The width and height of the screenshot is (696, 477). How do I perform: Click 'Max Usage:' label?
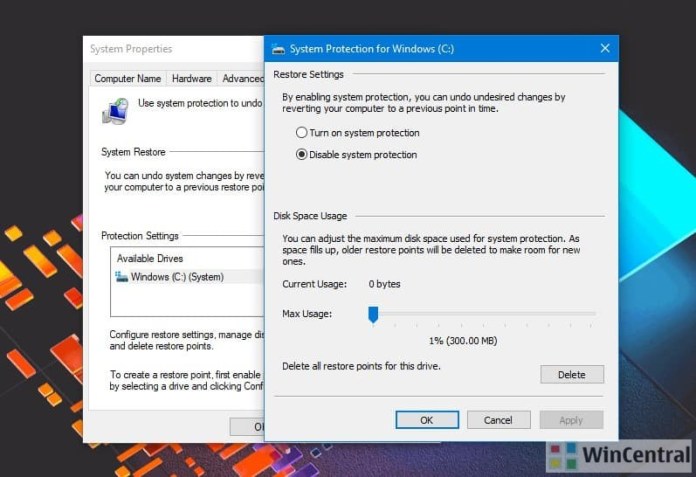[x=307, y=314]
